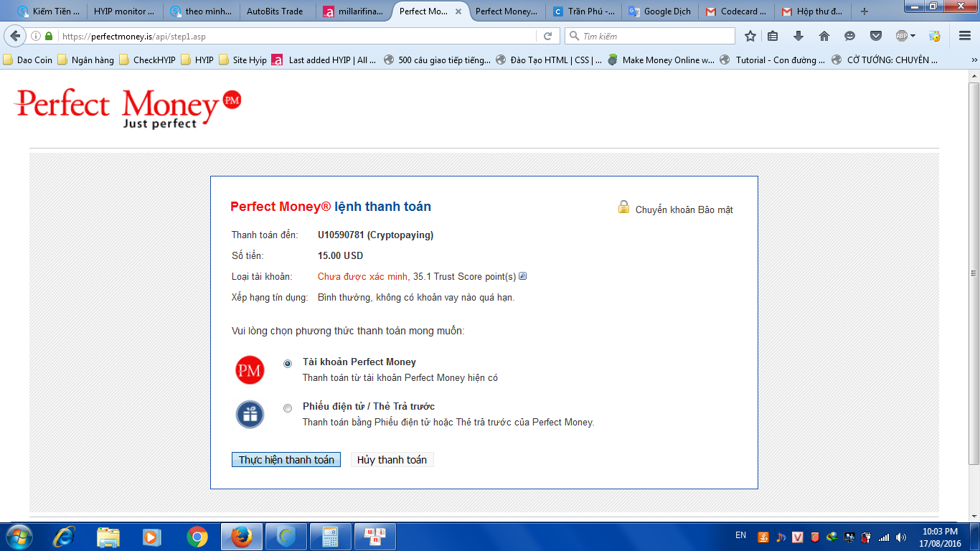This screenshot has width=980, height=551.
Task: Click the secure transfer padlock icon
Action: (x=623, y=207)
